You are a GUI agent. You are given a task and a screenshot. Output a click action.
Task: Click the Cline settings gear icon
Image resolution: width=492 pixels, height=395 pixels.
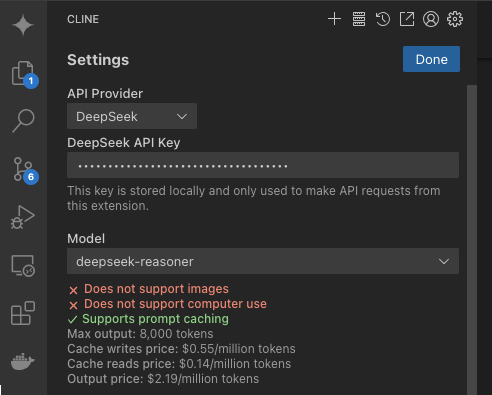[x=455, y=19]
